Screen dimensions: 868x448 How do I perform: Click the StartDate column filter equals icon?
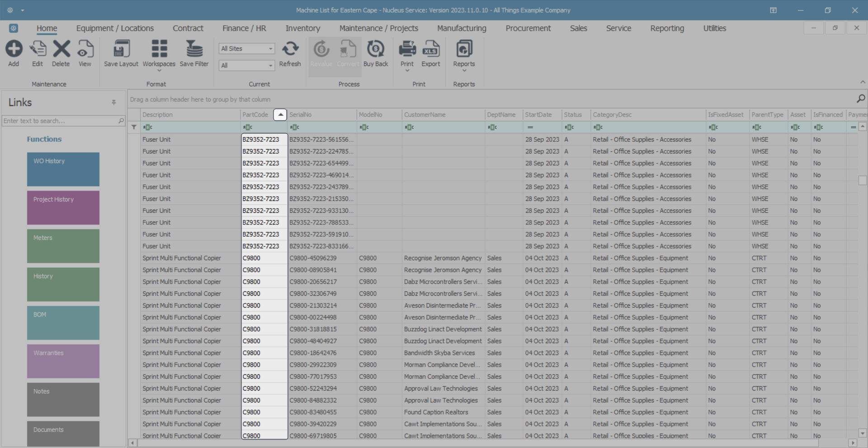click(x=530, y=127)
